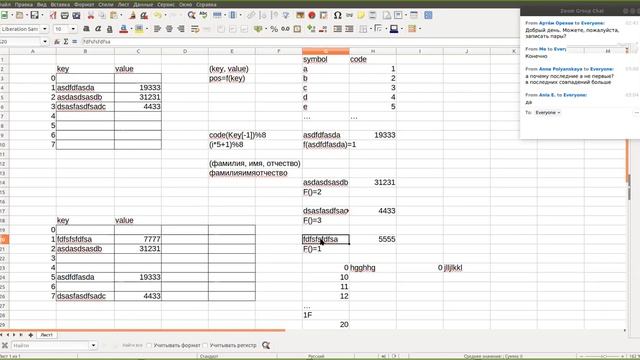This screenshot has width=640, height=360.
Task: Close the Find toolbar with X icon
Action: (x=5, y=345)
